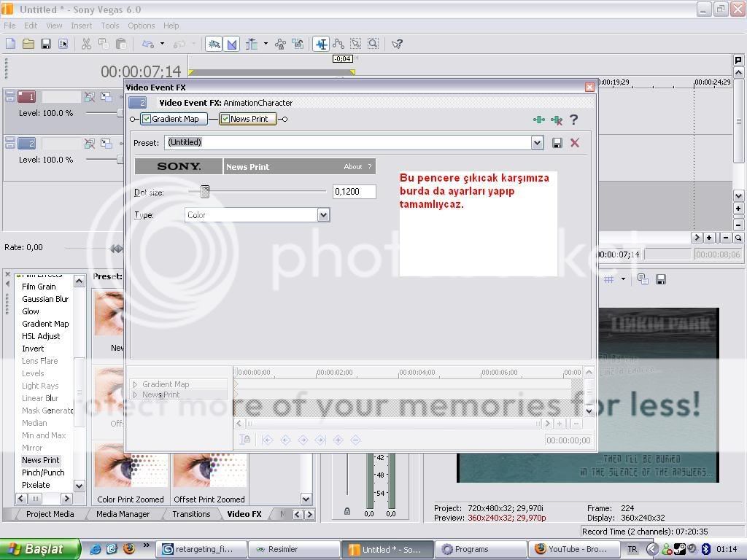Expand Gradient Map keyframe row
Image resolution: width=747 pixels, height=560 pixels.
coord(135,384)
